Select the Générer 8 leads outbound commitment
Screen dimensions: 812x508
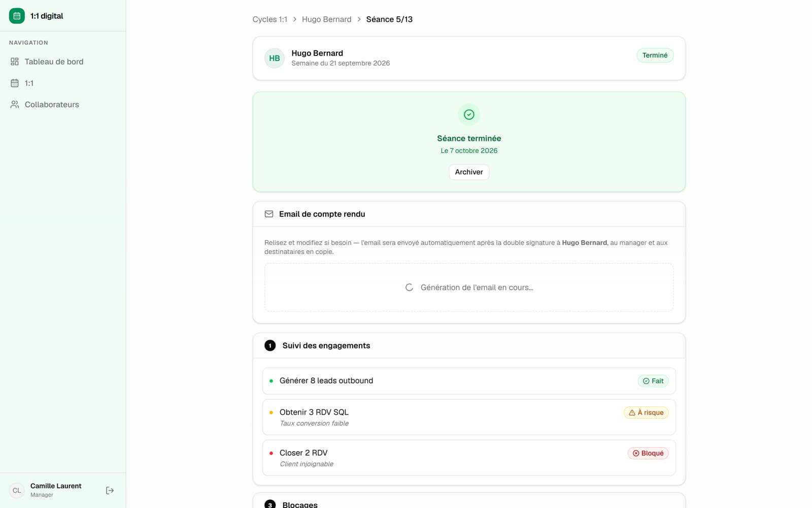tap(469, 381)
